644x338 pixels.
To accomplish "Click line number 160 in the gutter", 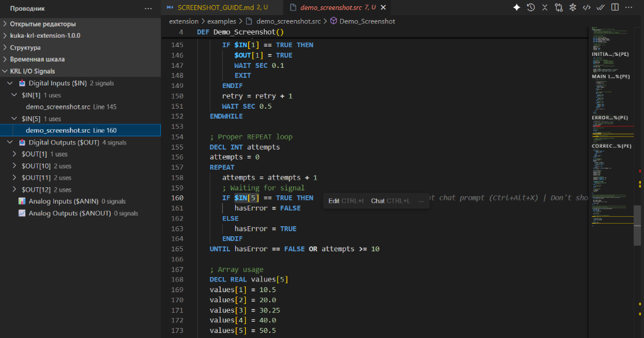I will click(x=177, y=198).
